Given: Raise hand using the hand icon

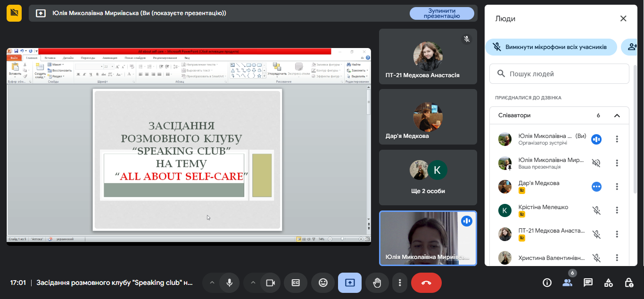Looking at the screenshot, I should pos(377,283).
